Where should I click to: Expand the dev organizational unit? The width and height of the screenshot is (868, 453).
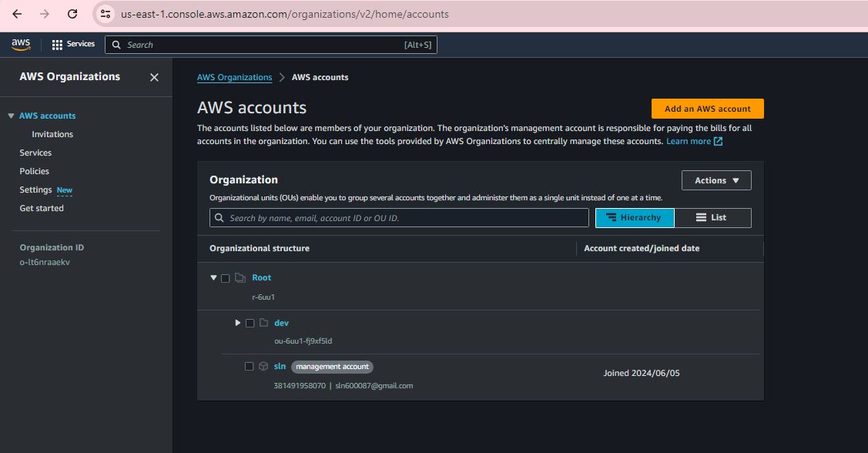[238, 323]
